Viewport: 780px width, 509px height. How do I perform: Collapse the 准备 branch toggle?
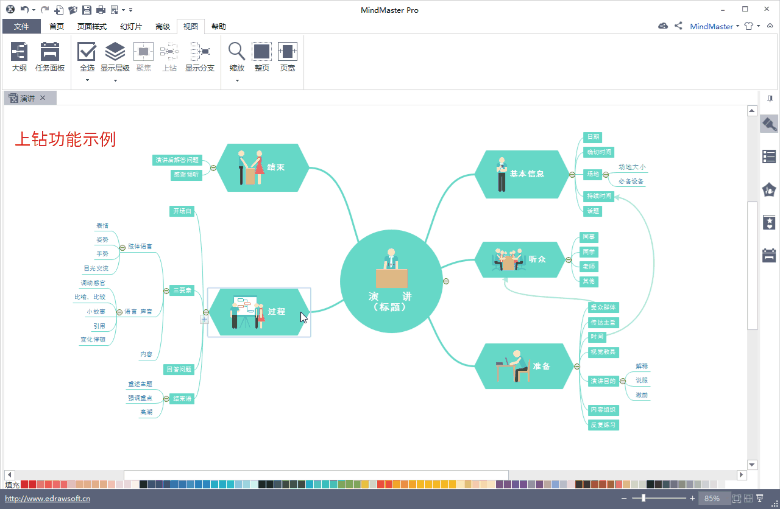pyautogui.click(x=577, y=366)
